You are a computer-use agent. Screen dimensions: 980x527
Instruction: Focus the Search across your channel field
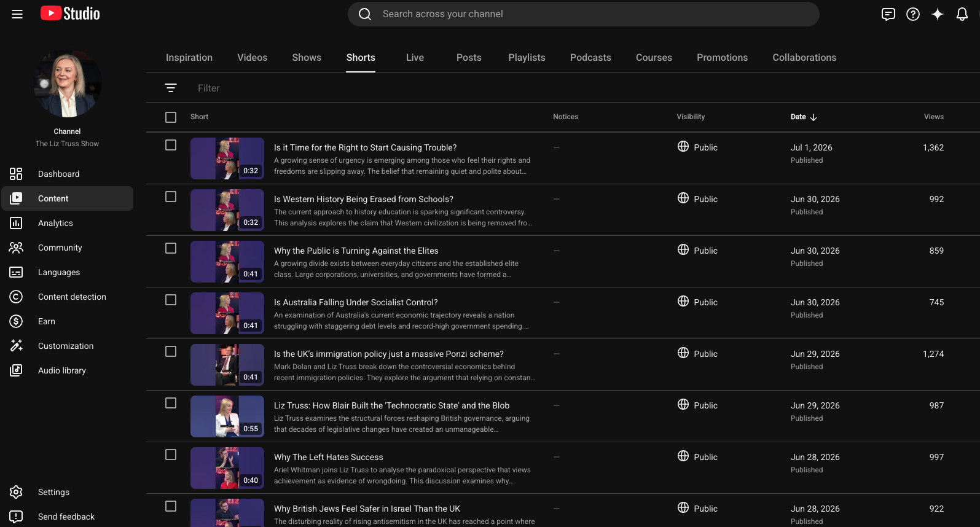click(583, 14)
